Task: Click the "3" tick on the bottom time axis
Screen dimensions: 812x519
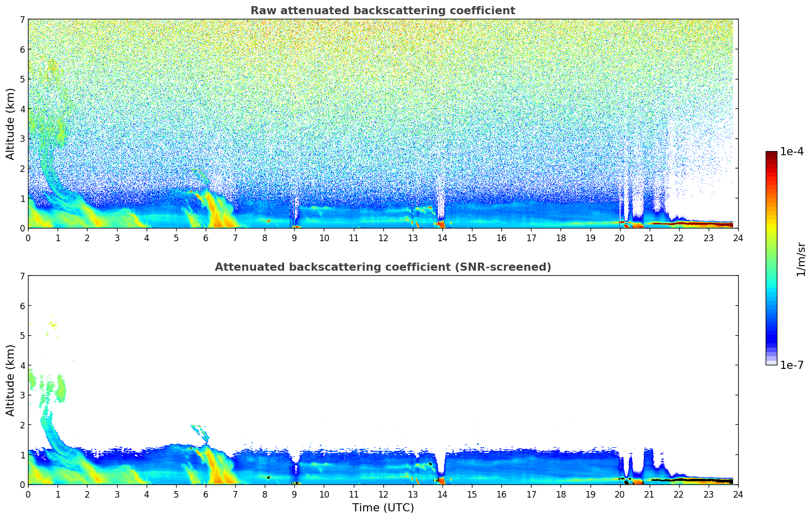Action: pyautogui.click(x=117, y=494)
